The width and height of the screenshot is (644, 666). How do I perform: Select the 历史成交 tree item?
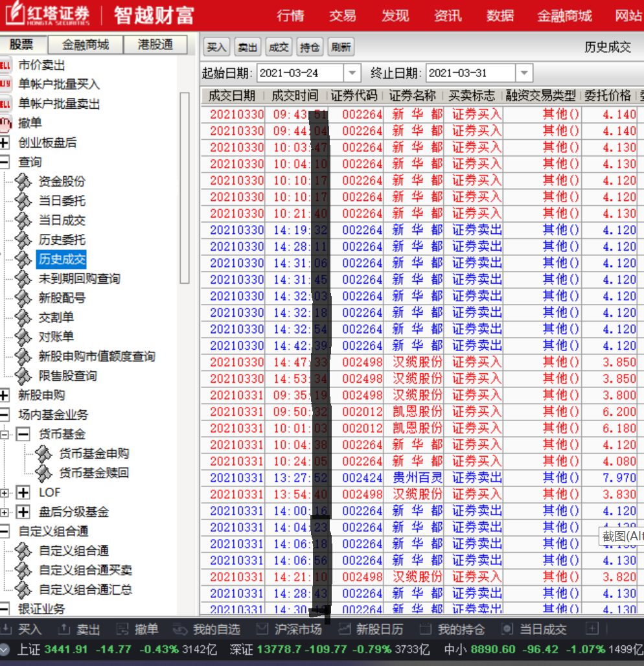62,260
